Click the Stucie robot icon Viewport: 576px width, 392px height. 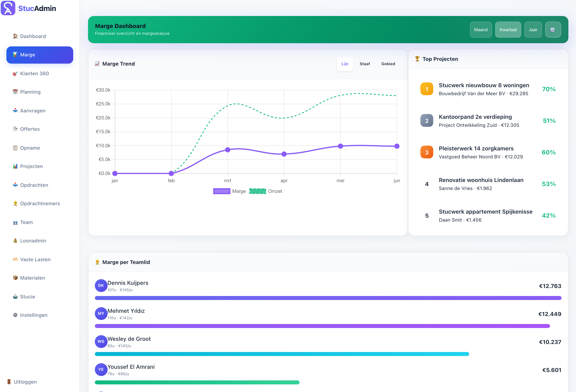click(15, 297)
